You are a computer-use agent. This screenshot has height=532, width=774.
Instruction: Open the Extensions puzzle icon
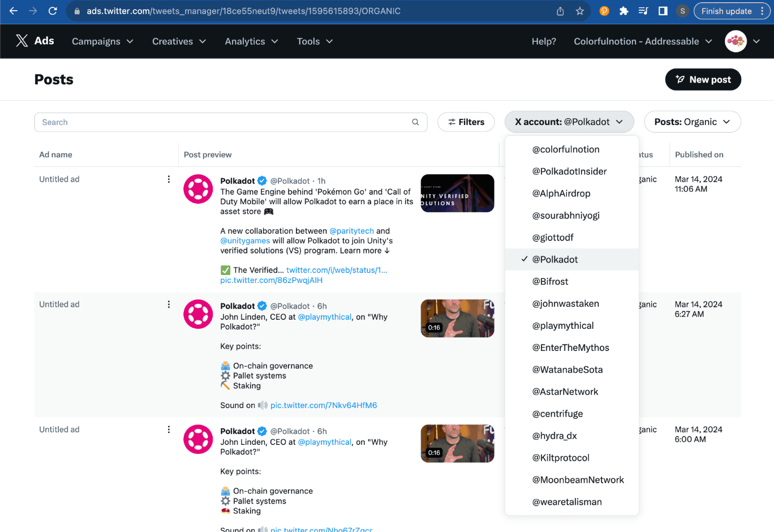tap(624, 11)
